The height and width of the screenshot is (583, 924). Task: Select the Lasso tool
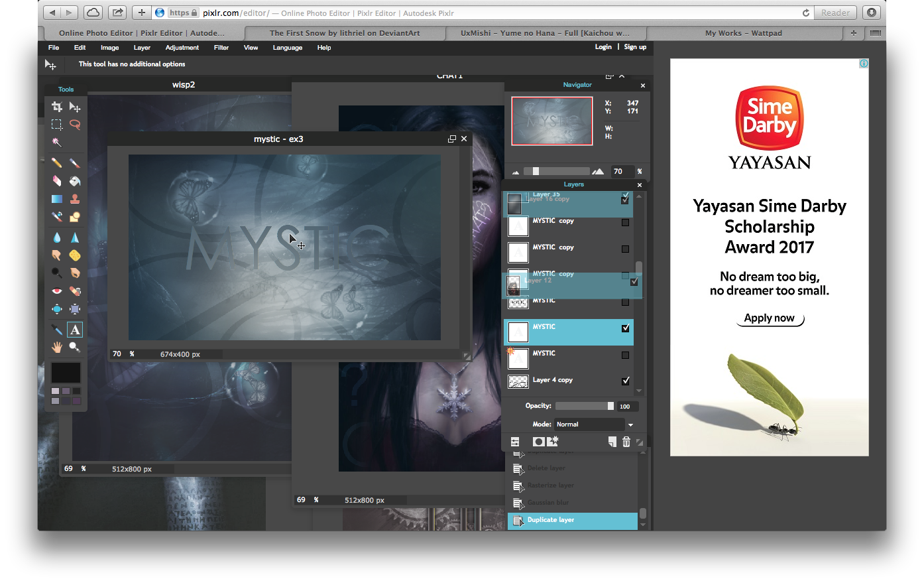point(75,125)
